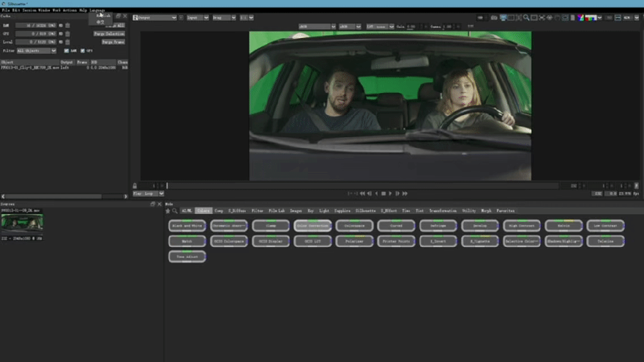Toggle the RAM filter checkbox

[x=66, y=51]
